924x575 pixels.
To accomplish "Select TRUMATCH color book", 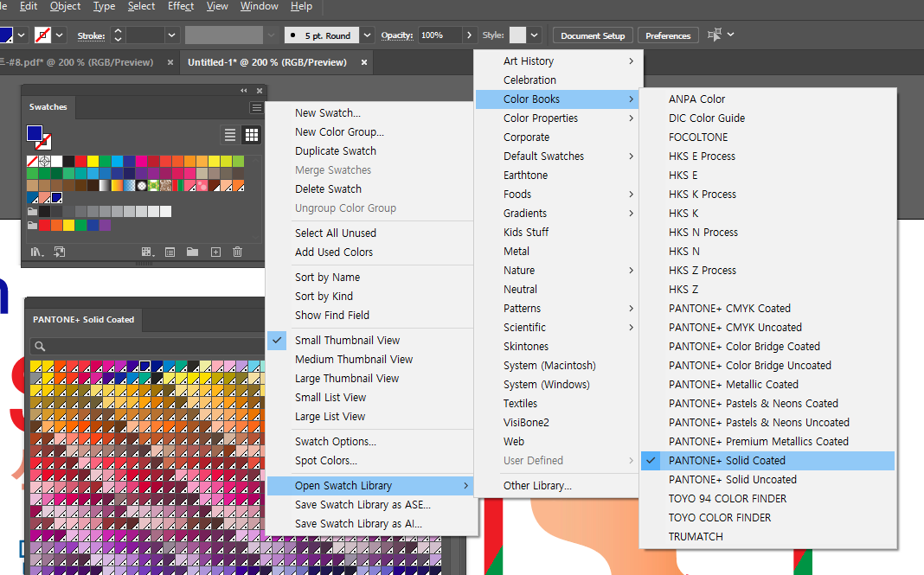I will coord(768,537).
